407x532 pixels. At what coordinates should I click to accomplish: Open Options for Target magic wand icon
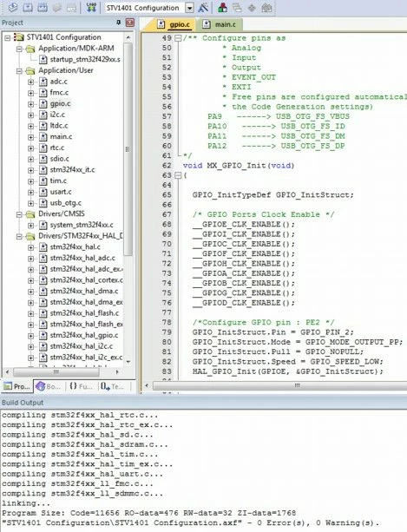pyautogui.click(x=203, y=8)
